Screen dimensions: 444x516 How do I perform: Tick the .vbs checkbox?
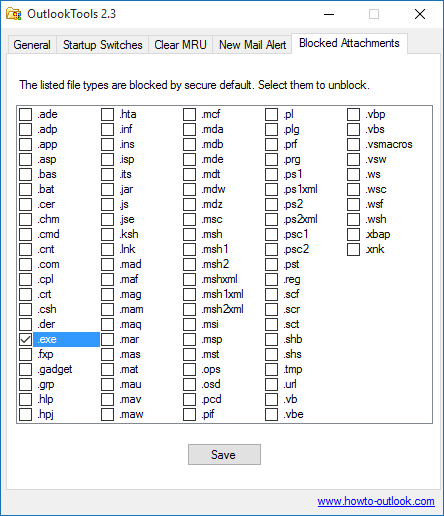[353, 129]
